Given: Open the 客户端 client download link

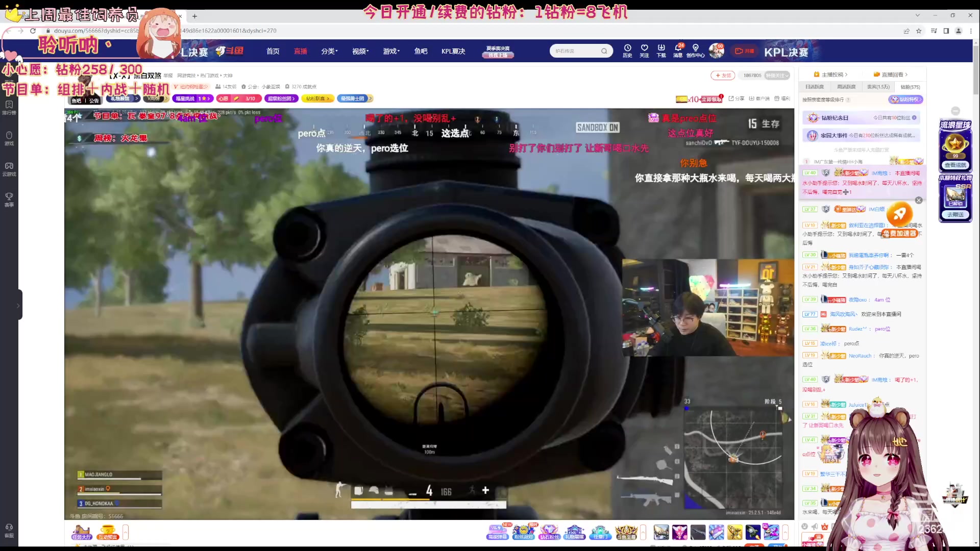Looking at the screenshot, I should point(759,98).
